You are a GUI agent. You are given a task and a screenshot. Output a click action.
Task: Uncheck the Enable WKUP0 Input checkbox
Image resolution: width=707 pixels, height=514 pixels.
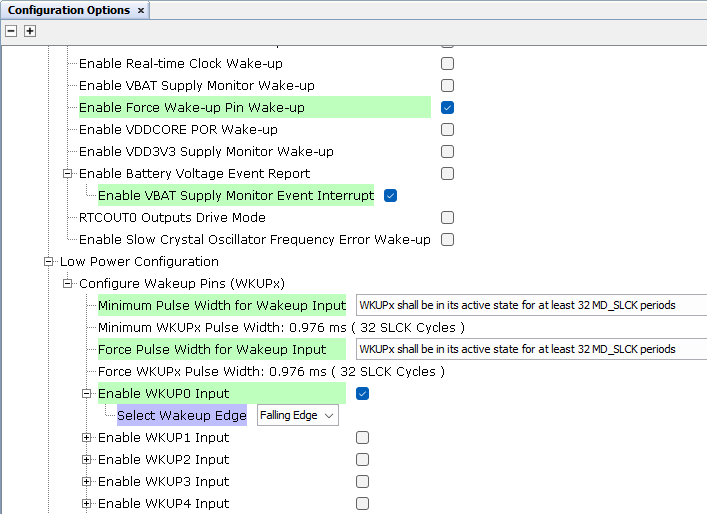point(363,394)
